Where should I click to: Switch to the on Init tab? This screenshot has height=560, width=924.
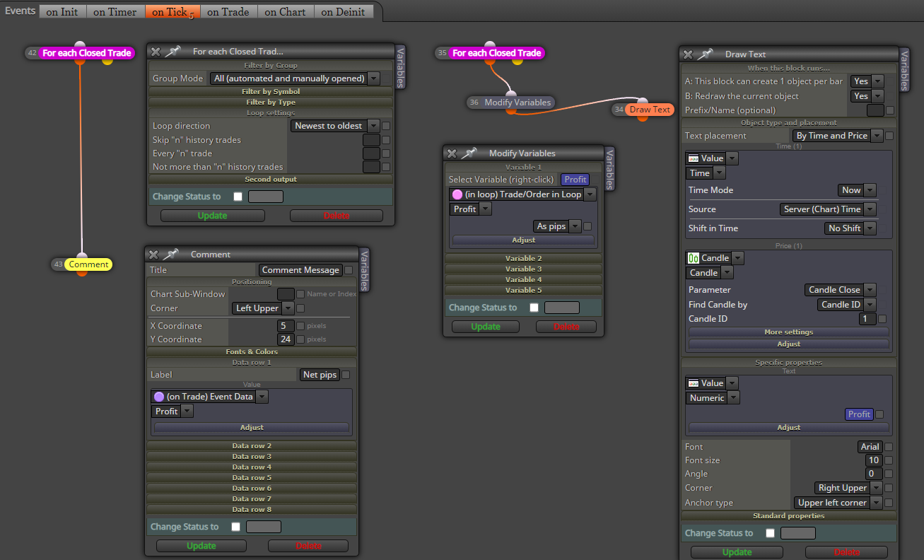(x=63, y=11)
